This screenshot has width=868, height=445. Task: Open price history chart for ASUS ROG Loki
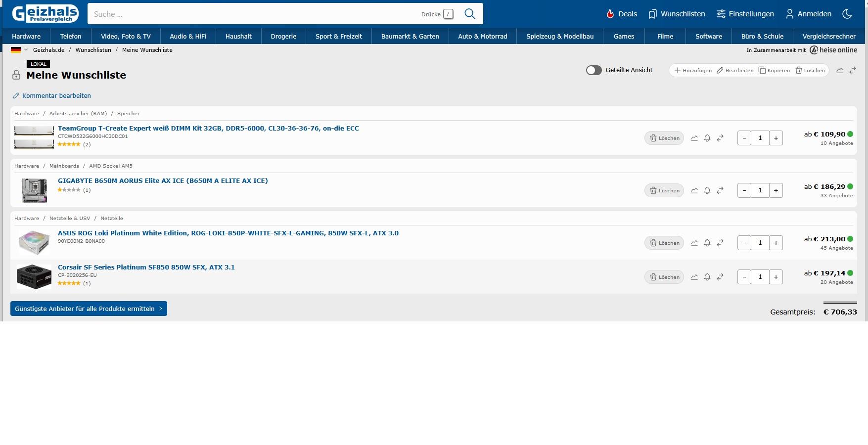[x=694, y=243]
